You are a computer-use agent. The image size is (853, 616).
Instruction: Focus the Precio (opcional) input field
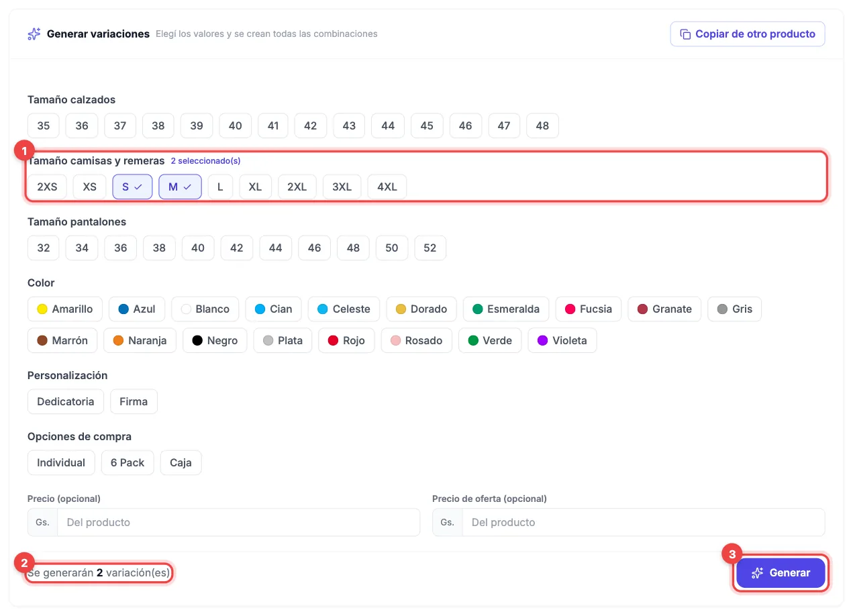[x=238, y=523]
